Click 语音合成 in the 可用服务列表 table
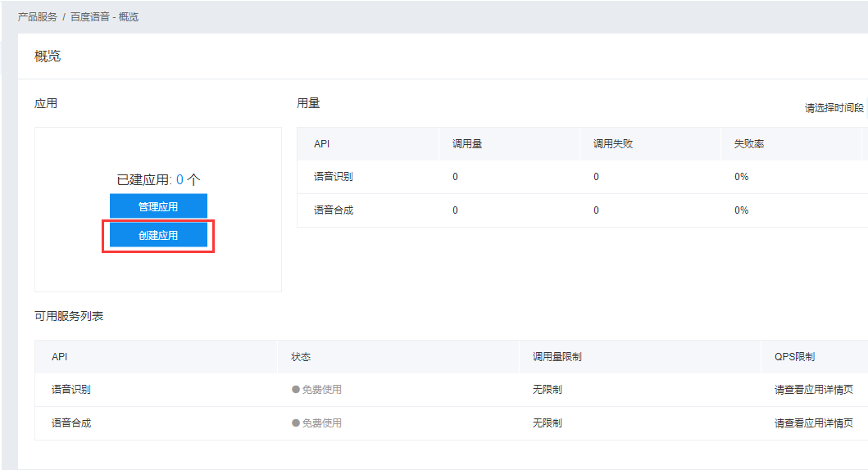The image size is (868, 470). [x=71, y=423]
